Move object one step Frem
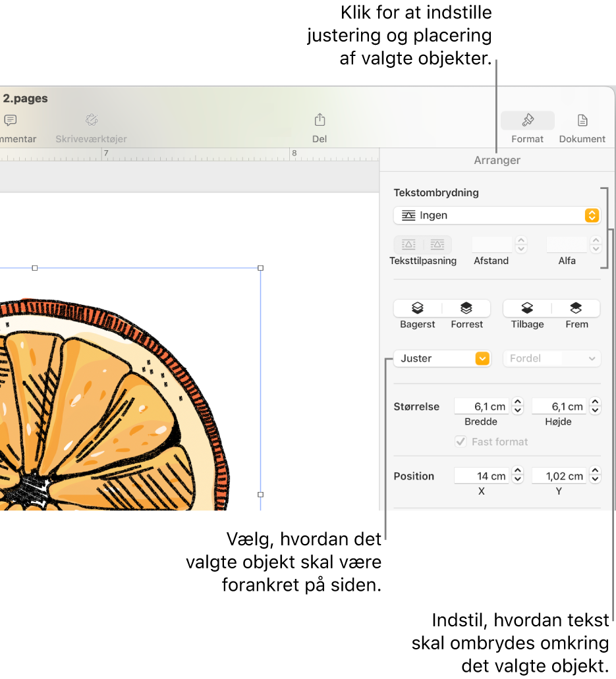Screen dimensions: 616x679 pyautogui.click(x=576, y=308)
